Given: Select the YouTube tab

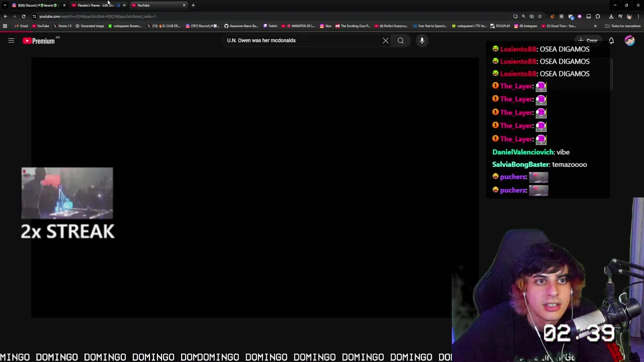Looking at the screenshot, I should 158,5.
